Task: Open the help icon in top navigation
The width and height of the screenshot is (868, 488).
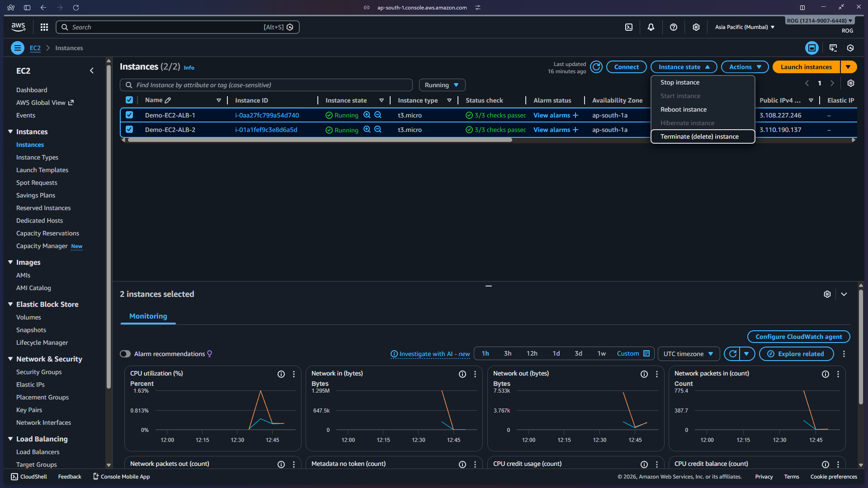Action: pos(674,27)
